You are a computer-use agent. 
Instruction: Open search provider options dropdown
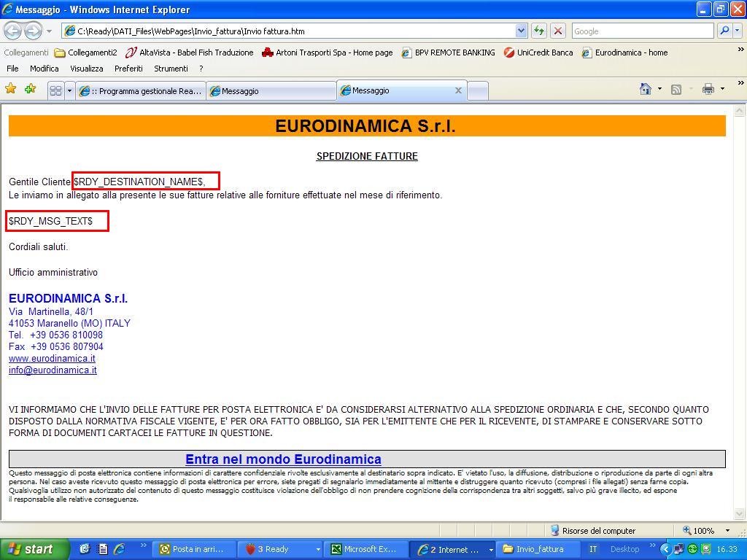coord(737,31)
